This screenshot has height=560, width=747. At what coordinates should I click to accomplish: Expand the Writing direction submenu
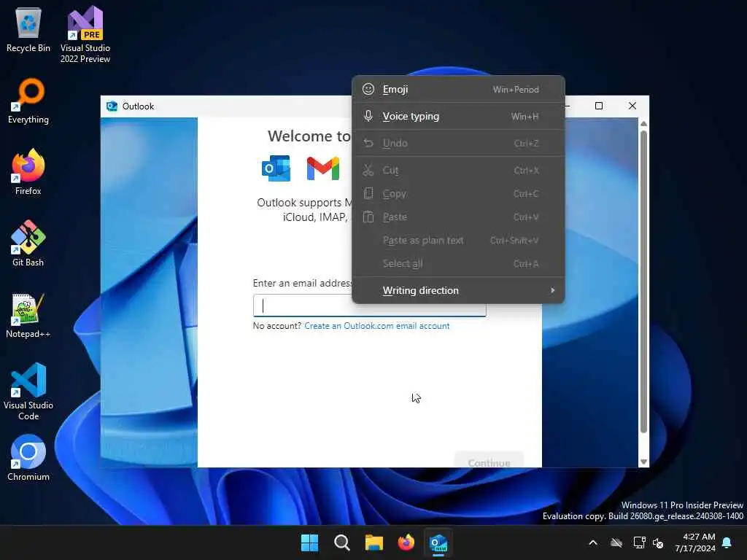click(458, 290)
